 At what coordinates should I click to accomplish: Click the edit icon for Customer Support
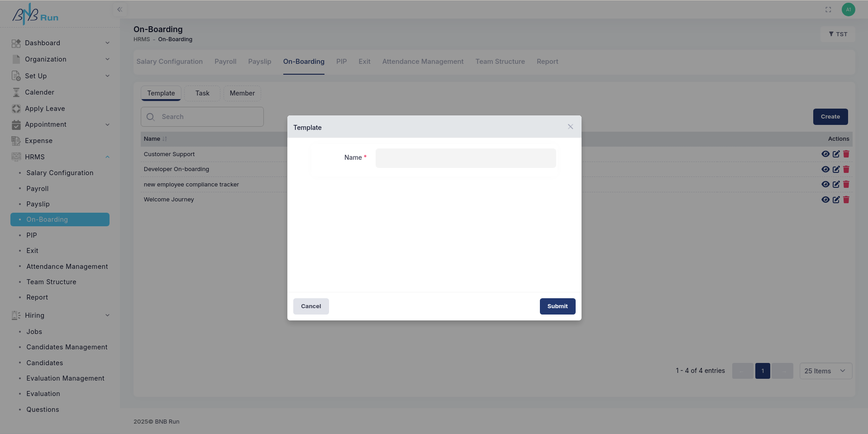click(x=836, y=154)
